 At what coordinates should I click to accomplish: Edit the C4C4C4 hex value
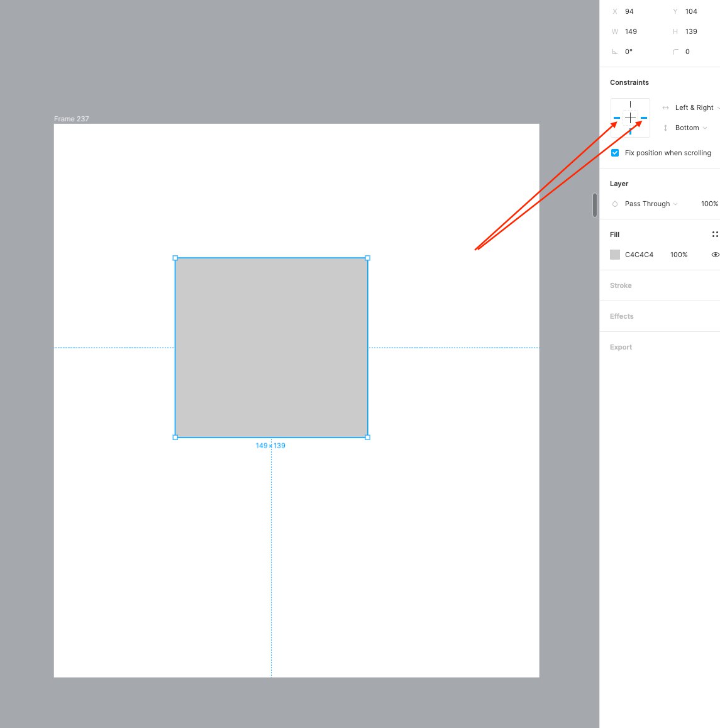pos(639,255)
